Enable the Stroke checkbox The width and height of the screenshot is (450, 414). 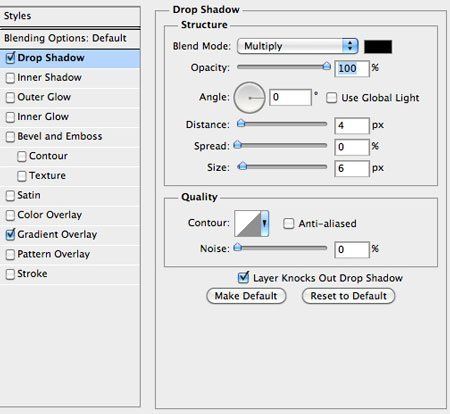pyautogui.click(x=10, y=274)
